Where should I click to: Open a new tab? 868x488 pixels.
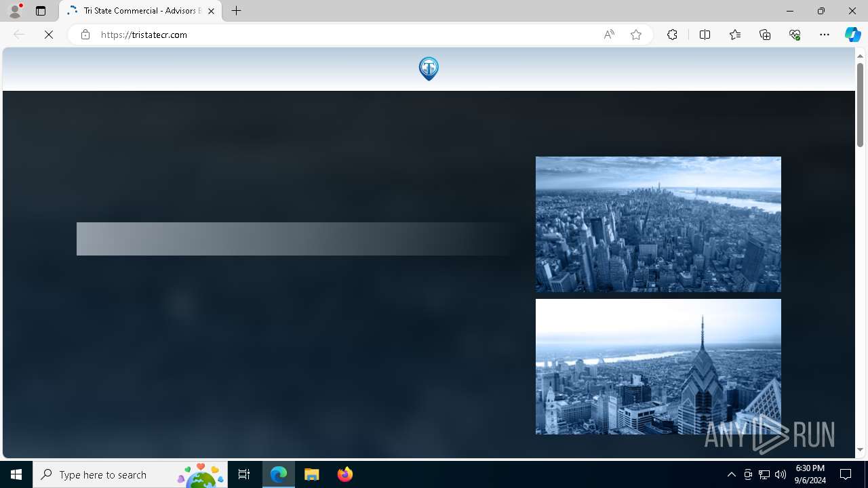[237, 11]
